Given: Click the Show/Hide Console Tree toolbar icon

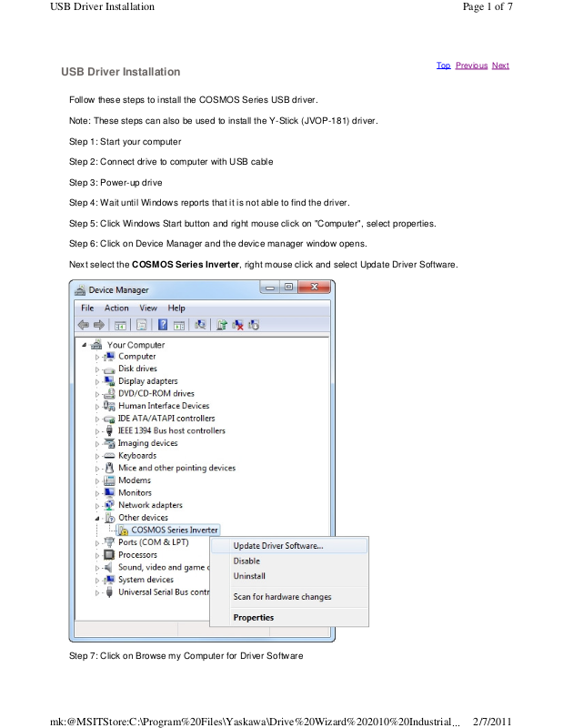Looking at the screenshot, I should 120,325.
